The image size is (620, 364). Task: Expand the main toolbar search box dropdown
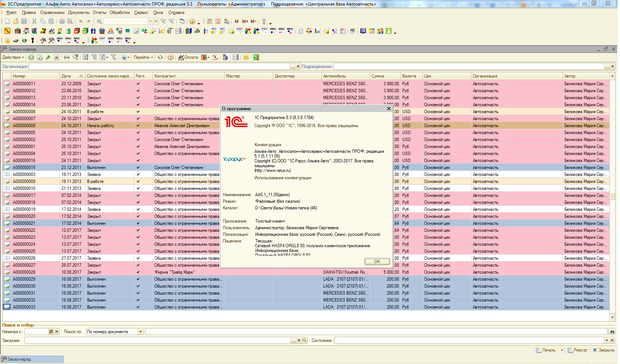coord(150,21)
